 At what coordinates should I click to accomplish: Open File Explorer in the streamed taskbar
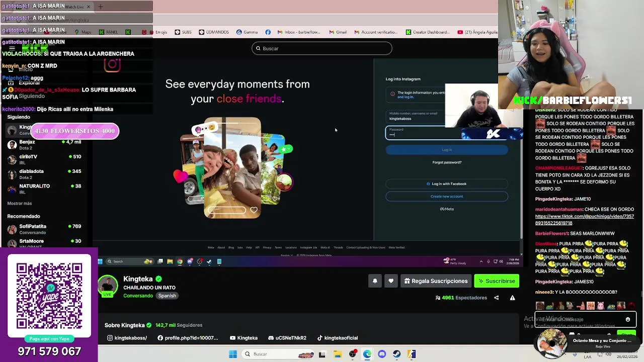(x=170, y=261)
